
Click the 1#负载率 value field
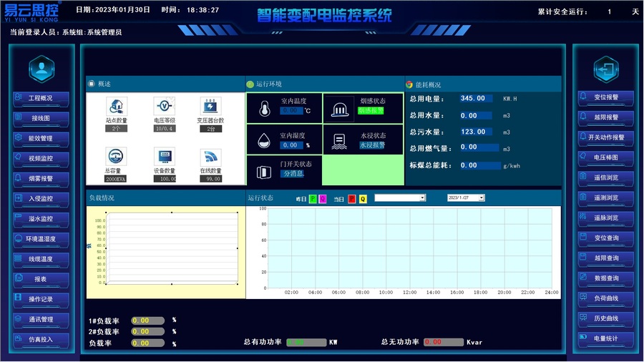148,321
